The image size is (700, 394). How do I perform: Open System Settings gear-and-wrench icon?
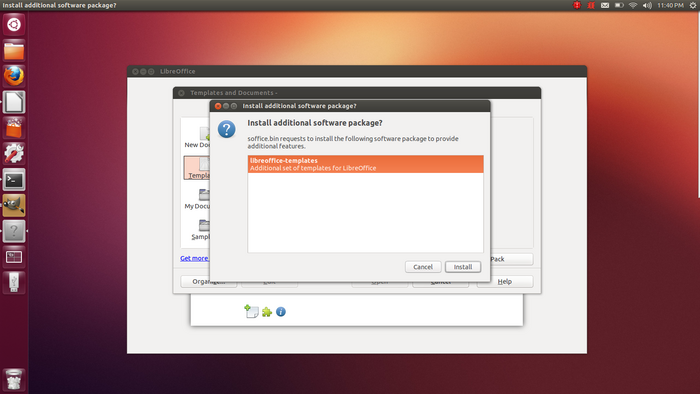[x=14, y=153]
